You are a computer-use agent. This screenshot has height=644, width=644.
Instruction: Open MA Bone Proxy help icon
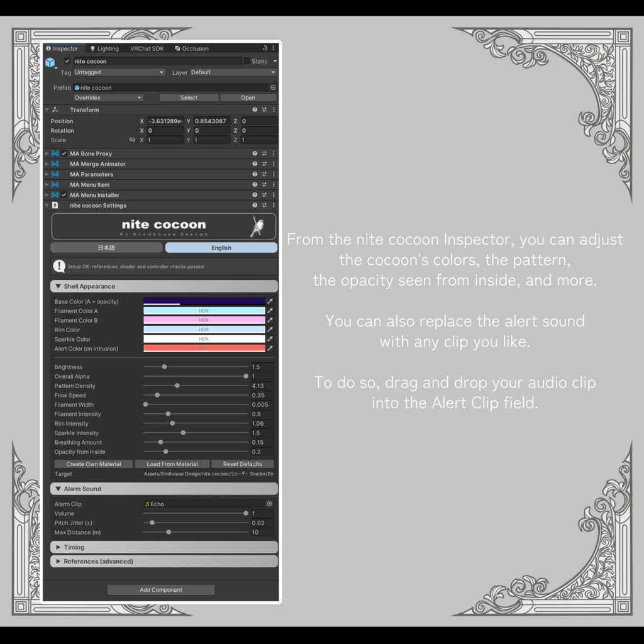pos(255,153)
